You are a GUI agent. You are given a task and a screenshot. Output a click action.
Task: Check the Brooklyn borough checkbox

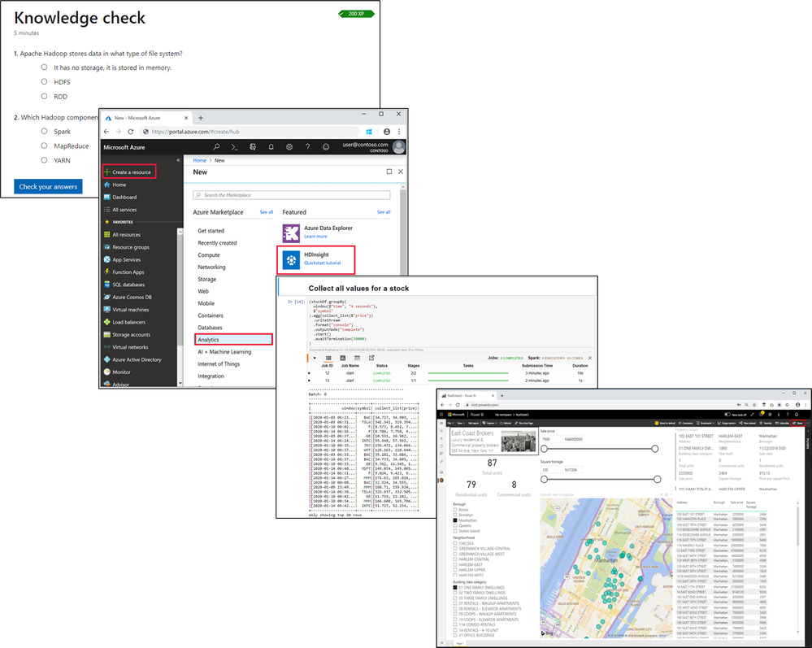pyautogui.click(x=455, y=515)
